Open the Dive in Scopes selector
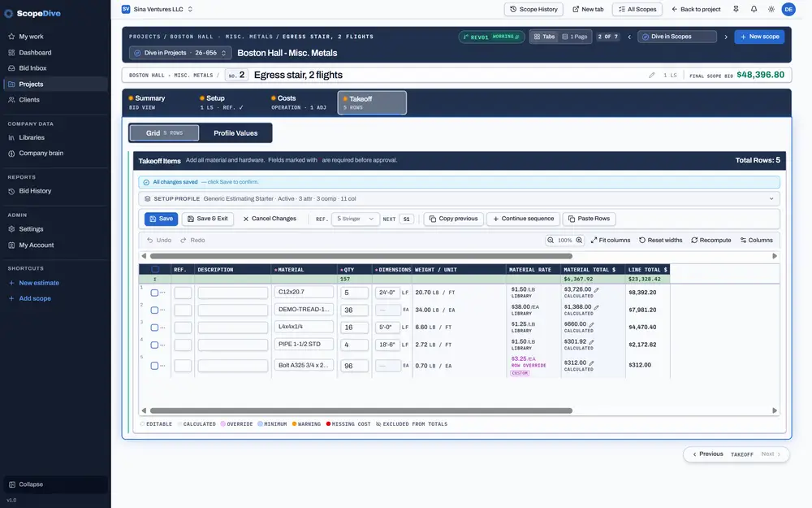Screen dimensions: 812x508 677,37
